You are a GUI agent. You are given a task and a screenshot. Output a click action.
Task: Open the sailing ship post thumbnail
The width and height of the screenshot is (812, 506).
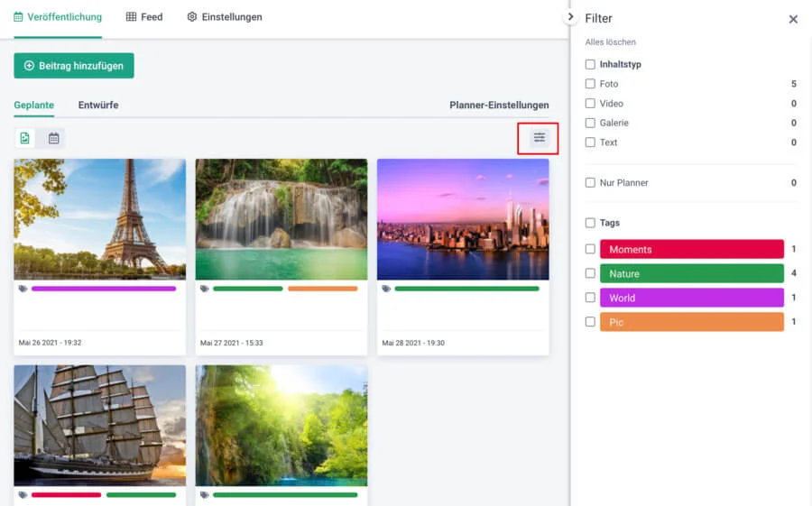99,426
